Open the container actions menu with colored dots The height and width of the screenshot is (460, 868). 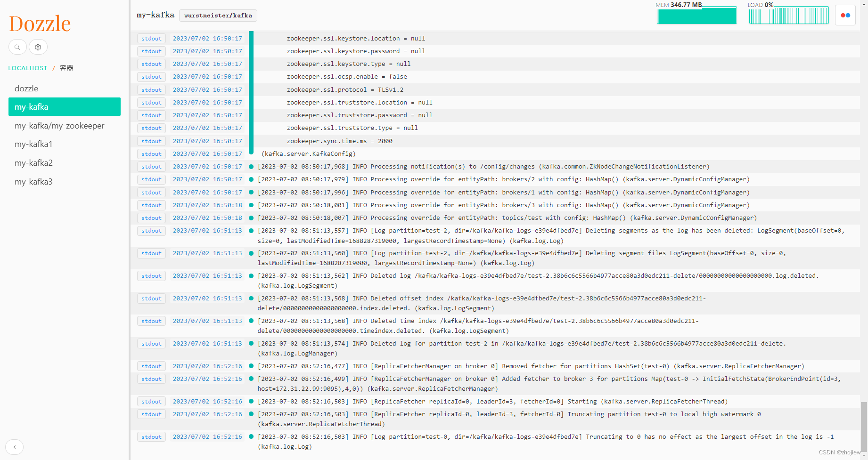845,15
